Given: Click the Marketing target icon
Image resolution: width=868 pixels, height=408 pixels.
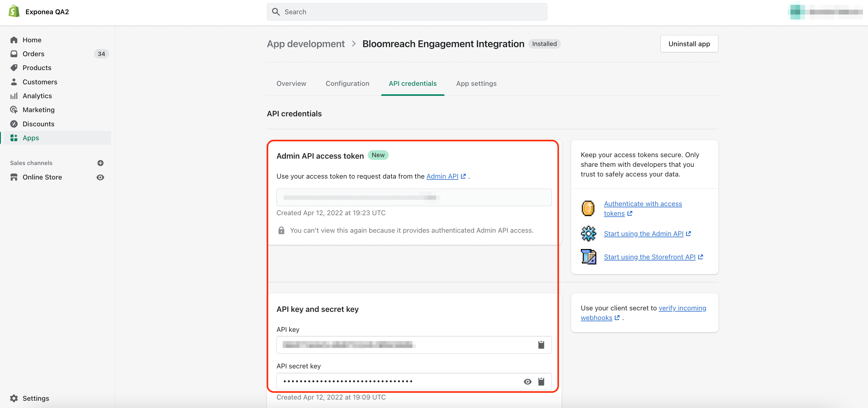Looking at the screenshot, I should 14,109.
